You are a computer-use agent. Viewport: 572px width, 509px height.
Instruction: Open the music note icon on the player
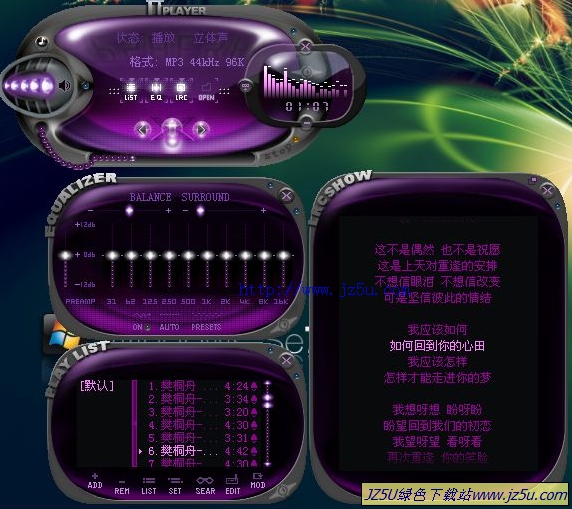point(43,41)
